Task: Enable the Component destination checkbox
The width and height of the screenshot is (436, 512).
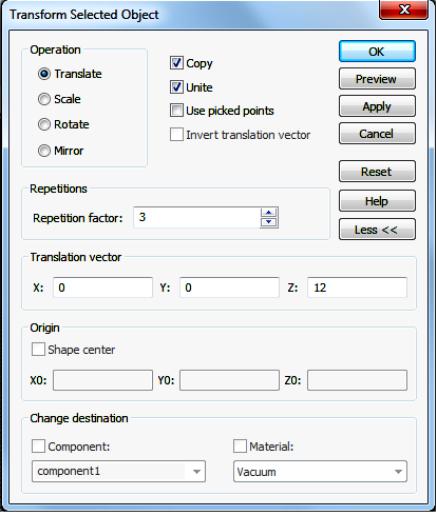Action: (38, 446)
